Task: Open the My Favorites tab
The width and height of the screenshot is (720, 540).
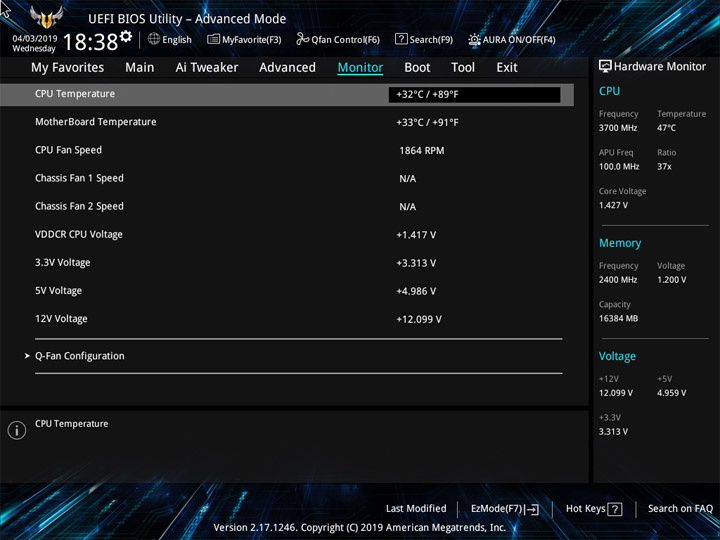Action: [x=68, y=68]
